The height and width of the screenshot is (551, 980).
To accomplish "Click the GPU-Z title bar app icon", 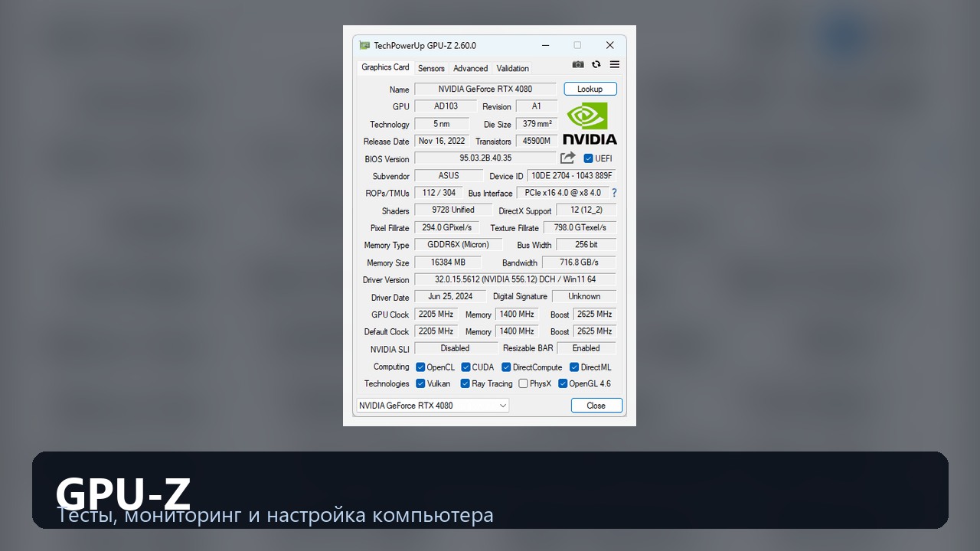I will tap(364, 45).
